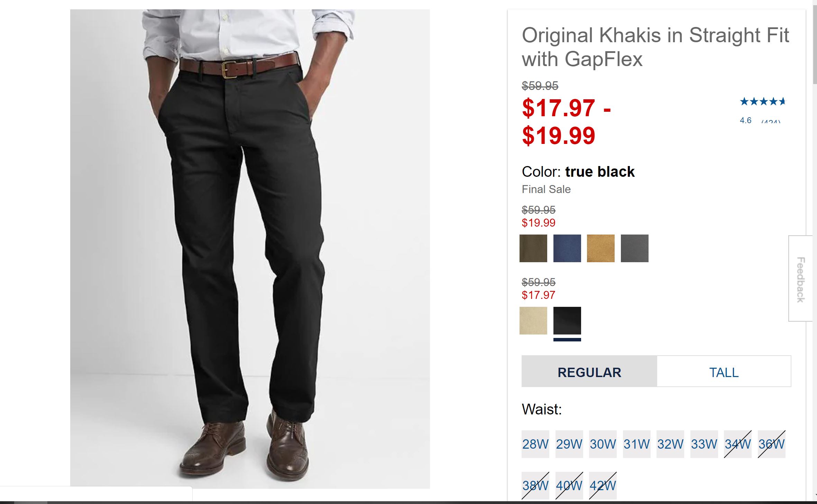817x504 pixels.
Task: Choose waist size 31W
Action: pos(636,444)
